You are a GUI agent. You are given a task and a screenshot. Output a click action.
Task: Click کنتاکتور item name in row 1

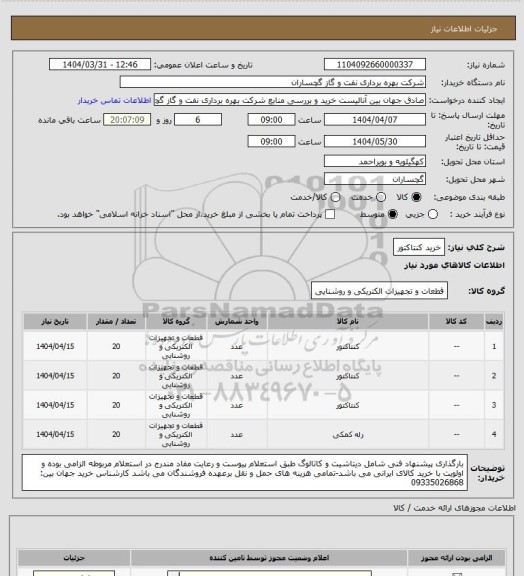348,346
